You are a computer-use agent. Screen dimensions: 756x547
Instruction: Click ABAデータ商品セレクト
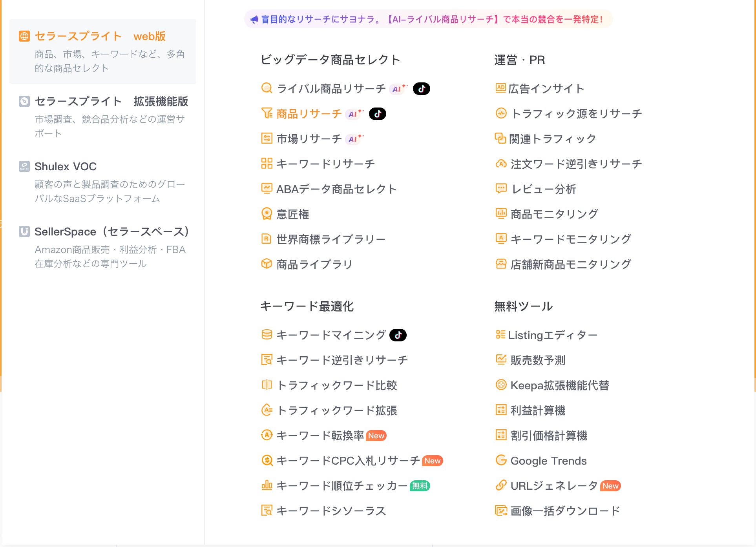[x=336, y=189]
